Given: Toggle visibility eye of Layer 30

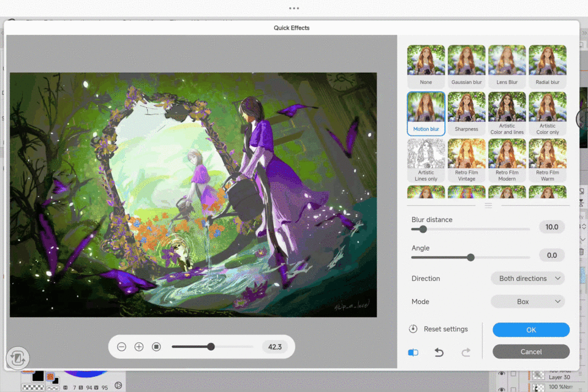Looking at the screenshot, I should [x=502, y=374].
